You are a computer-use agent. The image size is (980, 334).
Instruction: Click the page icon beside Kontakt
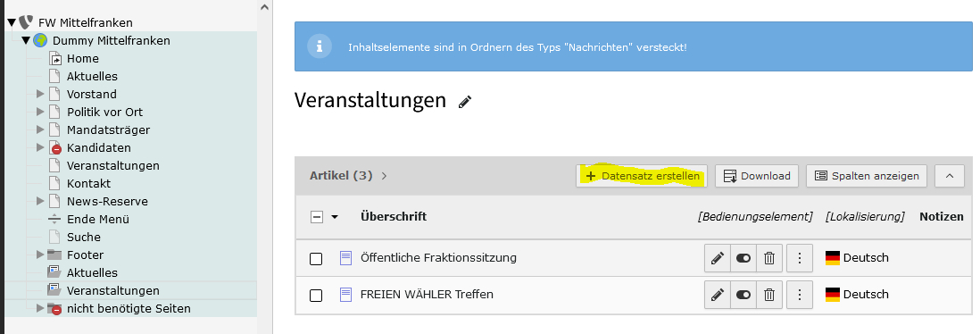pos(55,183)
